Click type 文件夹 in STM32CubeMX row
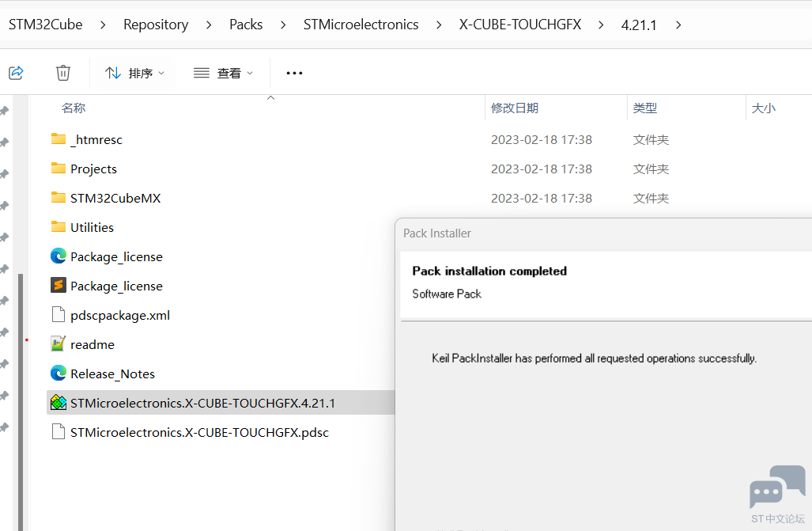812x531 pixels. tap(651, 198)
